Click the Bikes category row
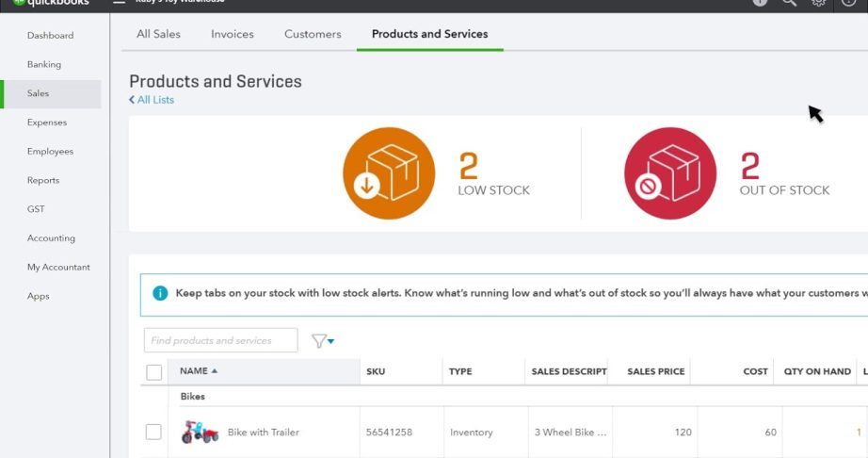868x458 pixels. (x=193, y=397)
